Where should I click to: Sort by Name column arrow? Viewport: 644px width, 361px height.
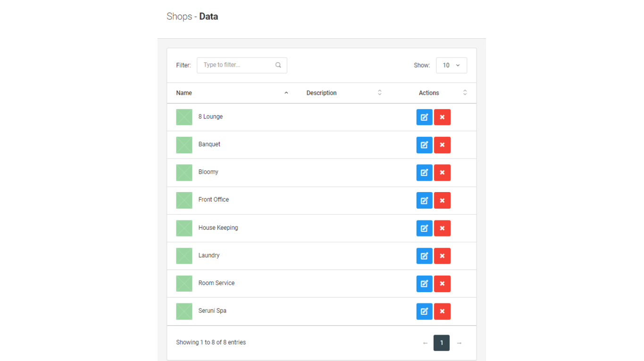pyautogui.click(x=286, y=93)
